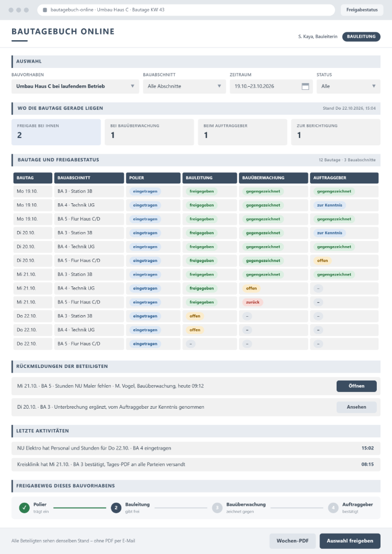The image size is (392, 554).
Task: Click Bauüberwachung gegengezeichnet for Mi 21.10. BA 3
Action: (263, 274)
